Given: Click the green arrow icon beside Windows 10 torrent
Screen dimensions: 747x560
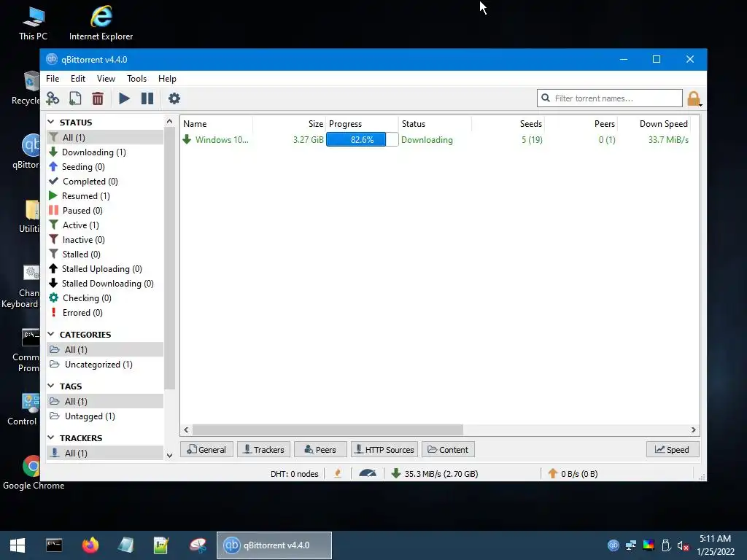Looking at the screenshot, I should (x=187, y=139).
